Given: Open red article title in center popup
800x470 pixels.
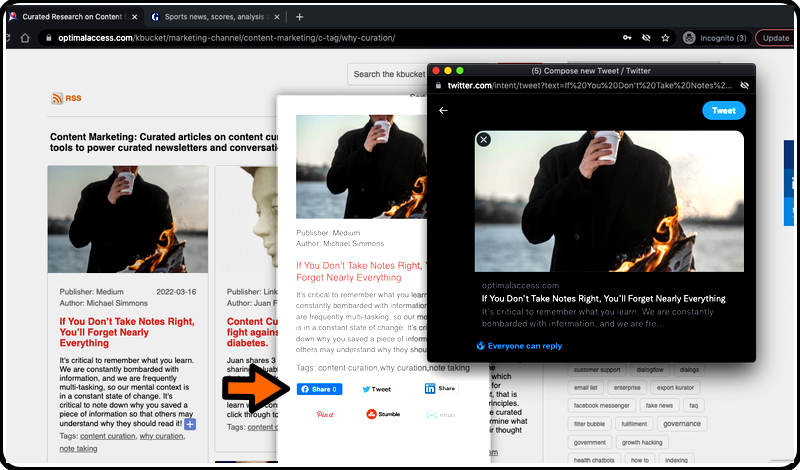Looking at the screenshot, I should coord(360,271).
